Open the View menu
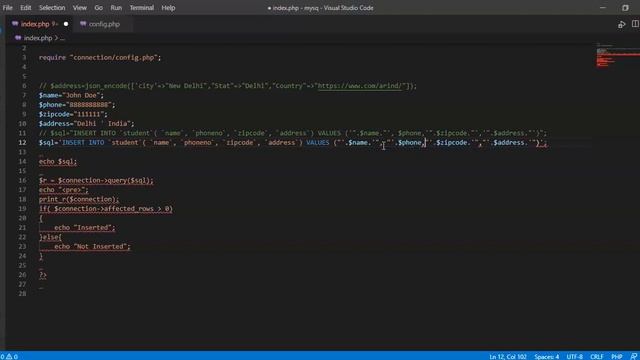640x360 pixels. tap(79, 8)
